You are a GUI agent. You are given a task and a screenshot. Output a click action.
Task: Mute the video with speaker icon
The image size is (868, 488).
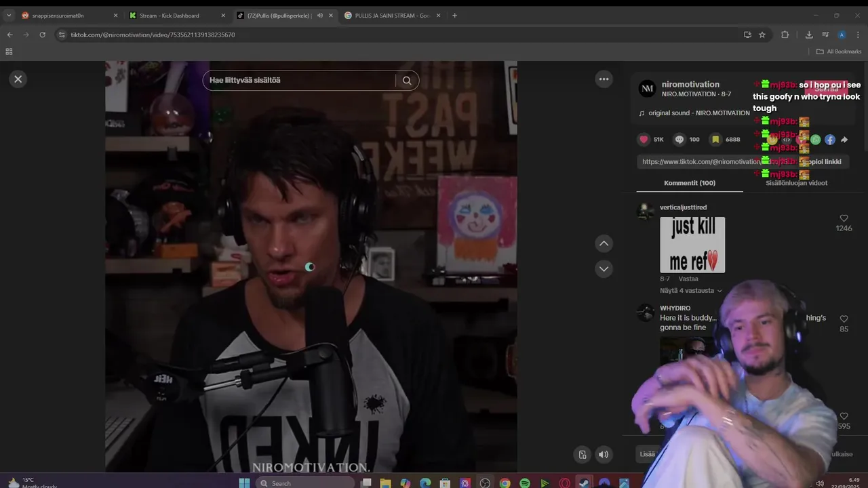click(x=603, y=455)
